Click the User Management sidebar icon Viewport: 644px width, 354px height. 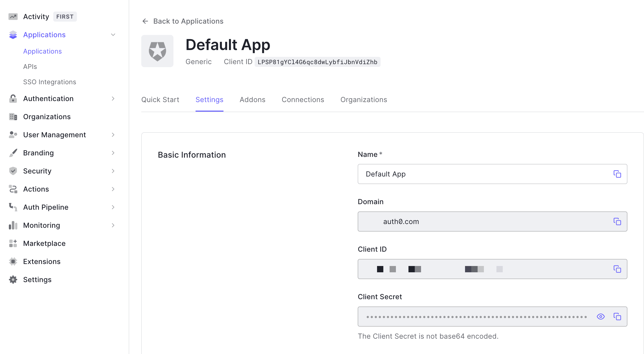13,135
